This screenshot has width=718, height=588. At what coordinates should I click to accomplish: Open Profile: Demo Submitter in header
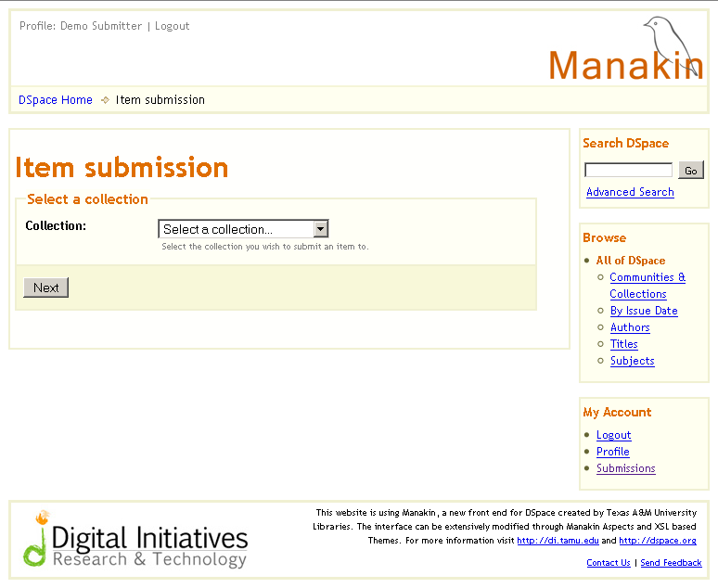click(x=81, y=26)
